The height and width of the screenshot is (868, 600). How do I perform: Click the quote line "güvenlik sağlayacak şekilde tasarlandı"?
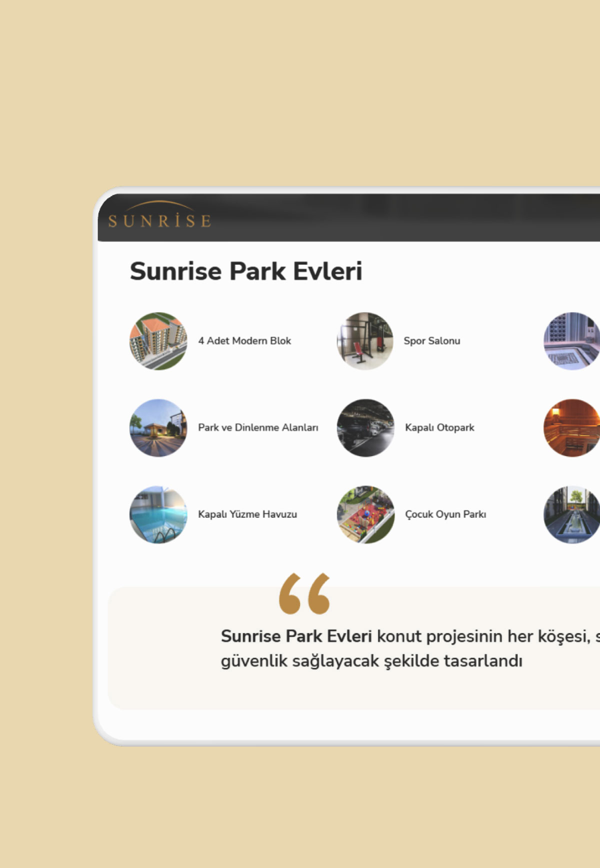tap(371, 661)
